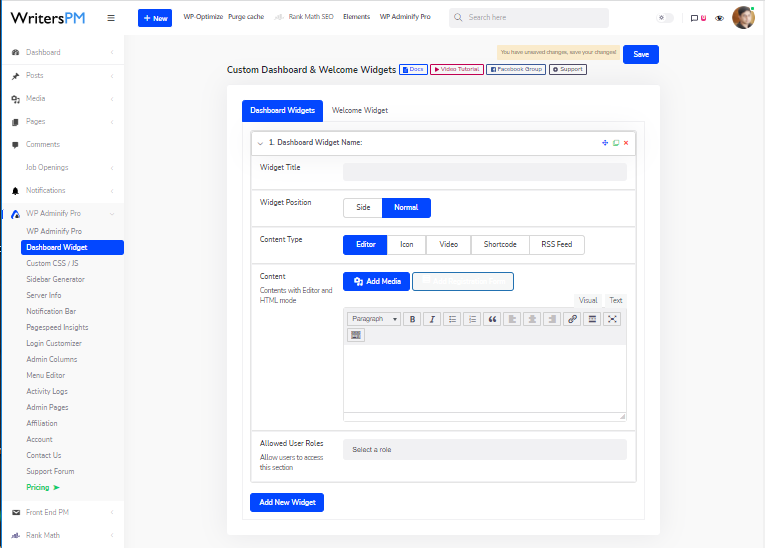Image resolution: width=765 pixels, height=548 pixels.
Task: Expand the Dashboard menu arrow
Action: [112, 52]
